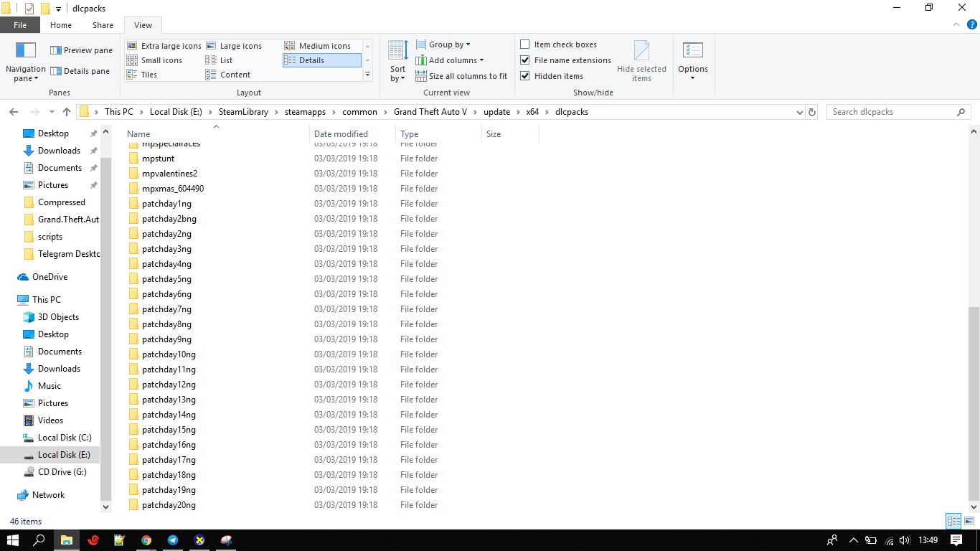Switch layout to Tiles

142,75
